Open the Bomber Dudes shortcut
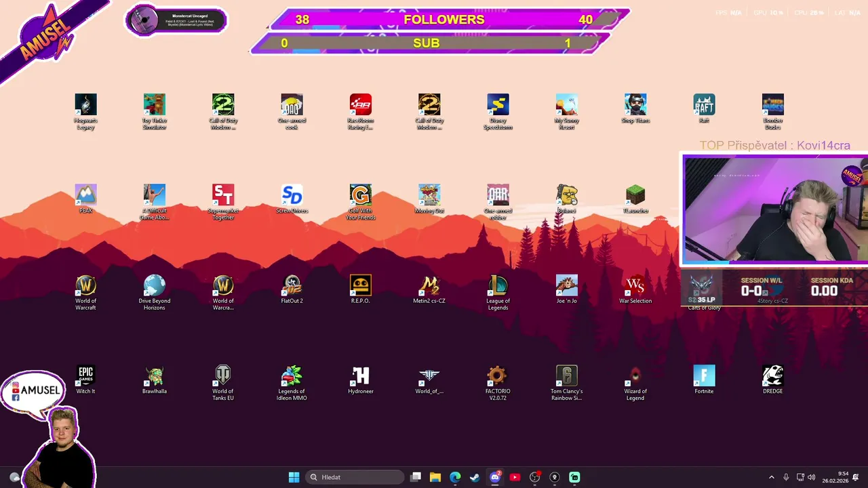The height and width of the screenshot is (488, 868). coord(772,112)
